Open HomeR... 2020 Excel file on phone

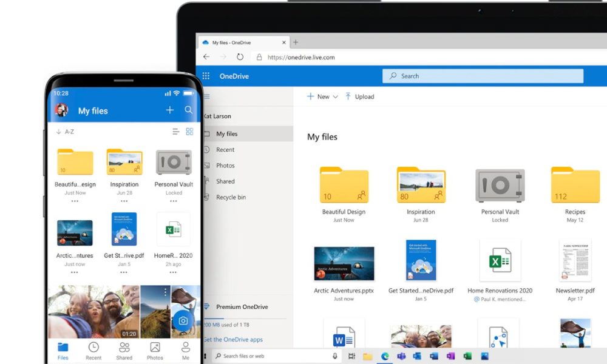pyautogui.click(x=174, y=229)
